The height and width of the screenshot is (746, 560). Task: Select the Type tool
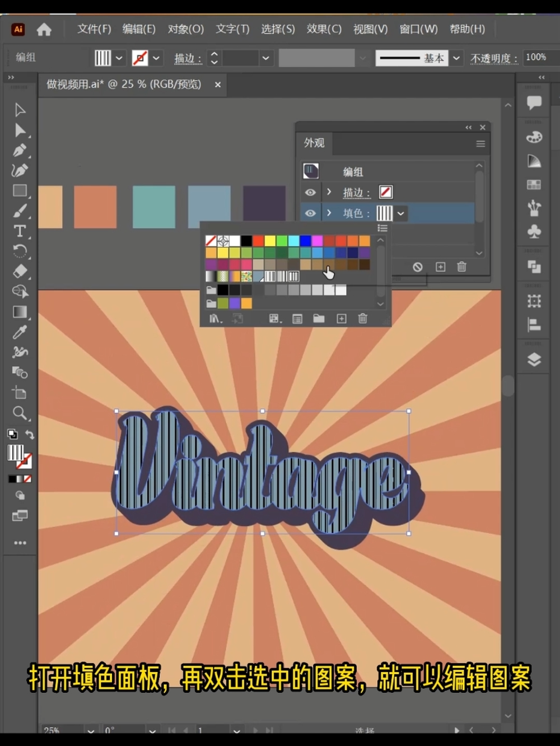point(20,231)
